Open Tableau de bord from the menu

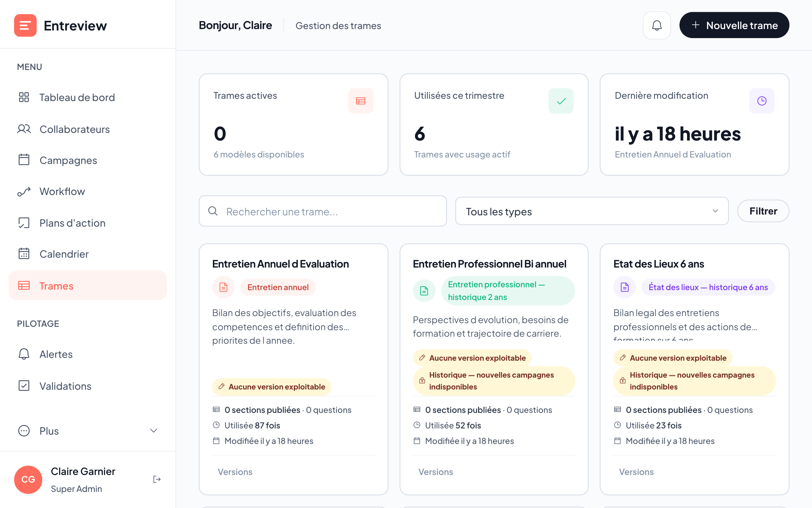(x=88, y=97)
